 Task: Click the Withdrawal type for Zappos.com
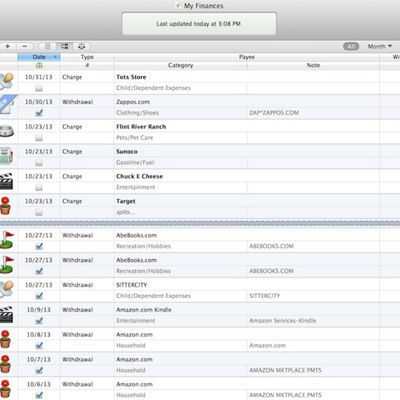[77, 102]
